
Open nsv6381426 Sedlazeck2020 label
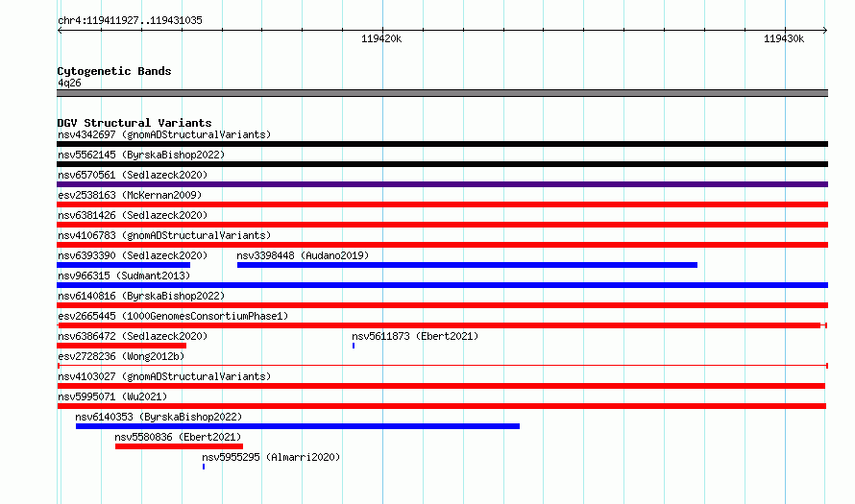click(x=133, y=215)
